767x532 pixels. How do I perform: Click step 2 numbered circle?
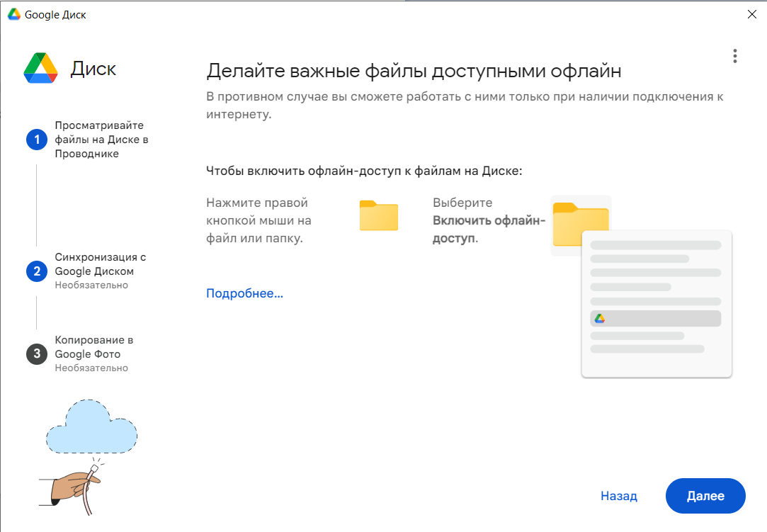click(36, 271)
